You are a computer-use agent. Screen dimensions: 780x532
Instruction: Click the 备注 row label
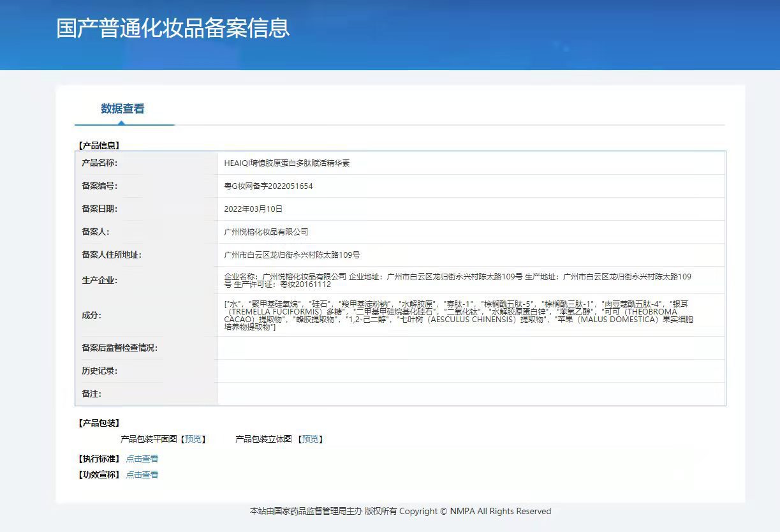91,394
